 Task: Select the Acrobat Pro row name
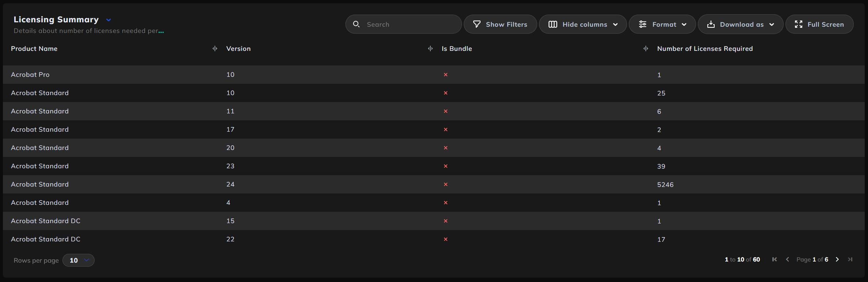click(x=30, y=75)
